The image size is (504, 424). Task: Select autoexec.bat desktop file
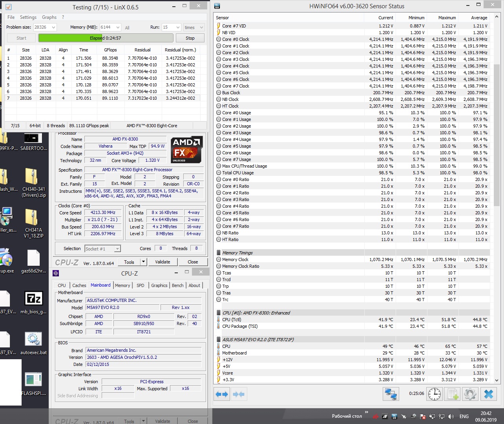point(33,344)
